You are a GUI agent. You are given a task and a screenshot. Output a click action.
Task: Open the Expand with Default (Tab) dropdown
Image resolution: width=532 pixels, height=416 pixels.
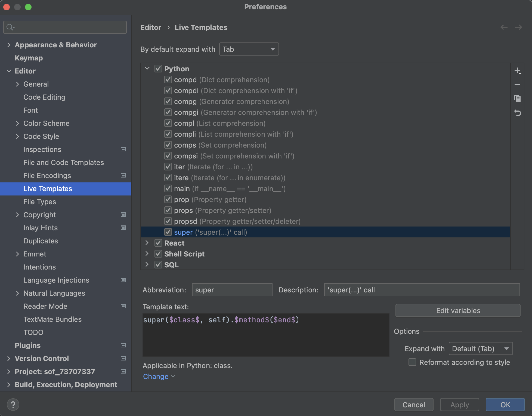pos(481,348)
